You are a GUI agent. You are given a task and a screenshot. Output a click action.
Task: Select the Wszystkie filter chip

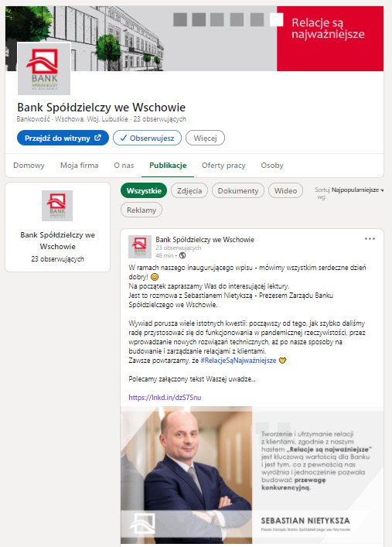coord(144,191)
